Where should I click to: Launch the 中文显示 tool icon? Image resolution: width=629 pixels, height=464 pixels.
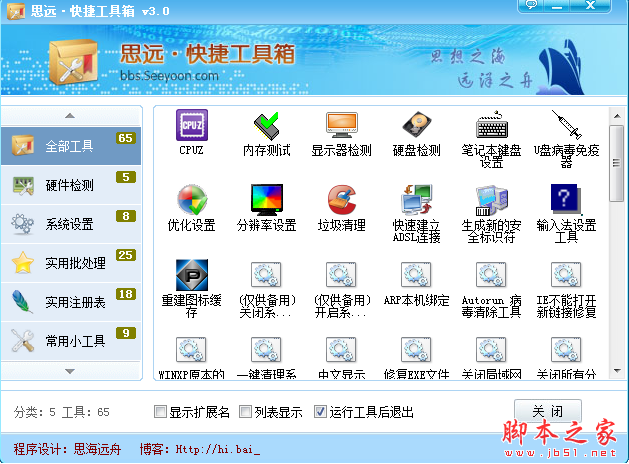point(341,350)
